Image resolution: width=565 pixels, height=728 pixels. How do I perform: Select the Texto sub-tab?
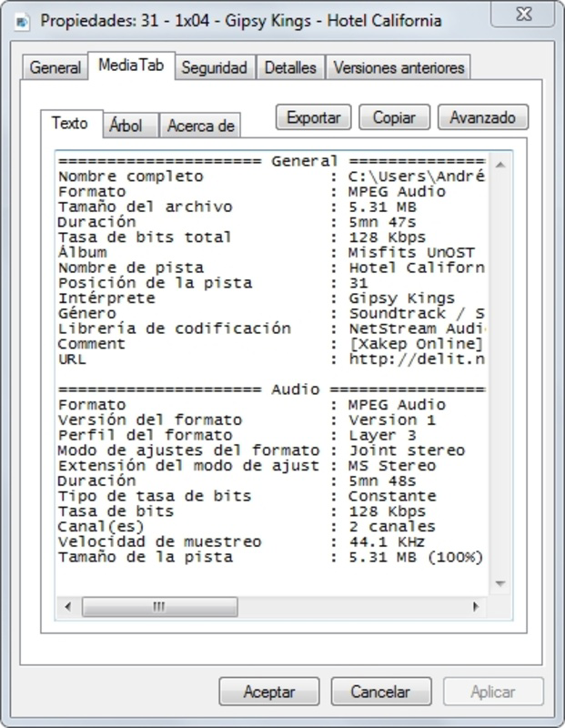70,124
